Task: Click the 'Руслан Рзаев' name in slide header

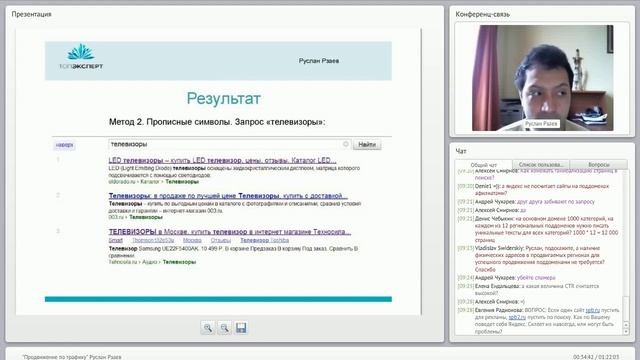Action: coord(319,61)
